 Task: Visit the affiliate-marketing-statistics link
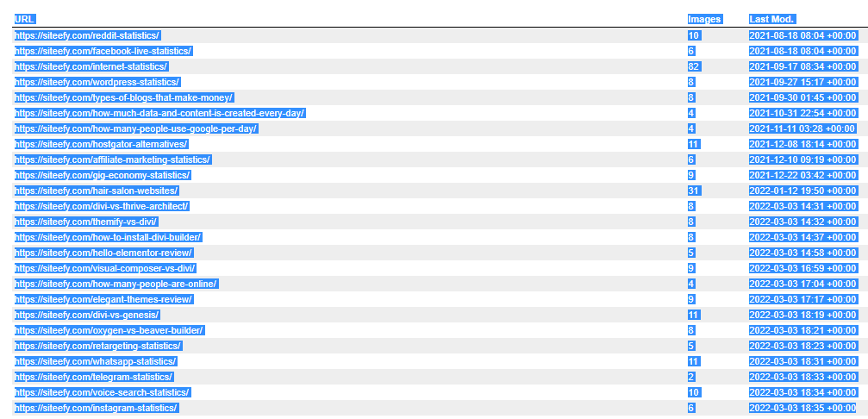[x=112, y=159]
